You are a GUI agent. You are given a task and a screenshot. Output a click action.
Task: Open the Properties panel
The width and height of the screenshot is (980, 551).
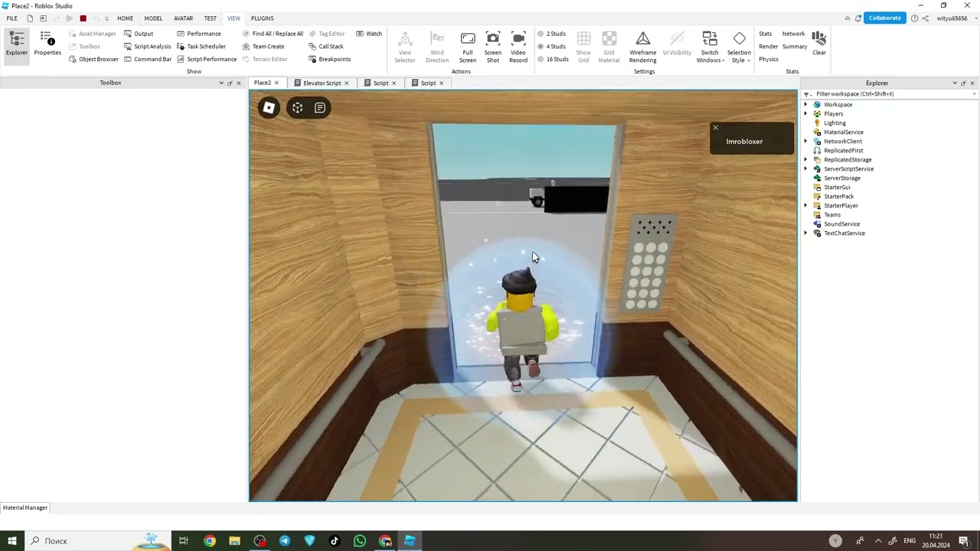click(47, 44)
